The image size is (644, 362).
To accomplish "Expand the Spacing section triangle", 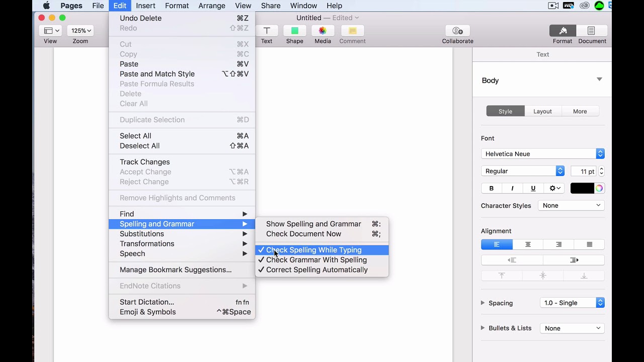I will tap(482, 303).
